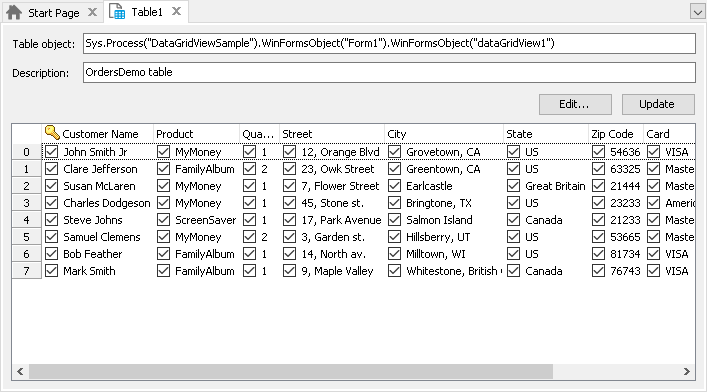Click the Whitestone, British city cell
Screen dimensions: 707x392
[454, 271]
